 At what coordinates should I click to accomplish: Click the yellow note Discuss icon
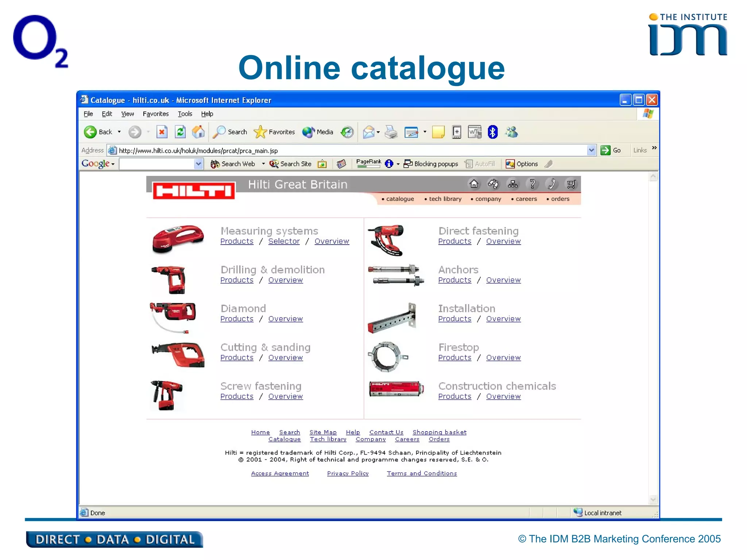click(x=438, y=132)
